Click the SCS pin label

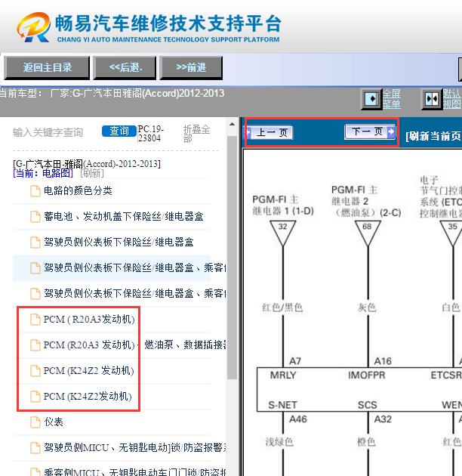tap(368, 405)
